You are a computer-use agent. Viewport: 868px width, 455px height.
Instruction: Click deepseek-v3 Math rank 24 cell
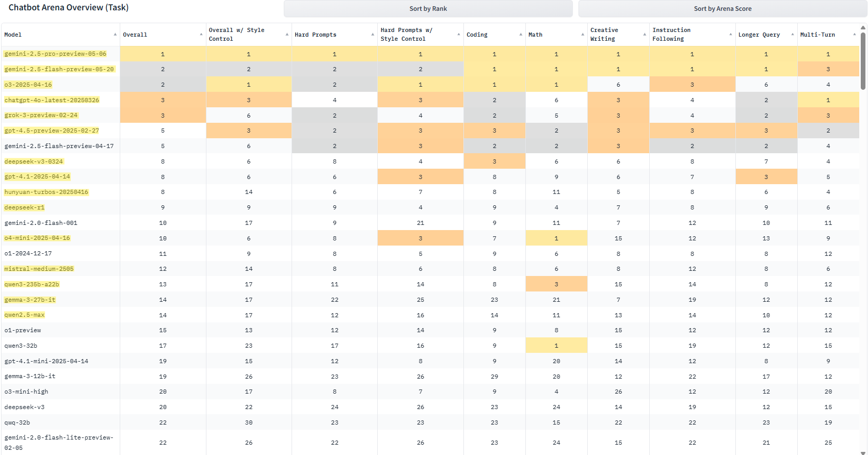pos(556,407)
